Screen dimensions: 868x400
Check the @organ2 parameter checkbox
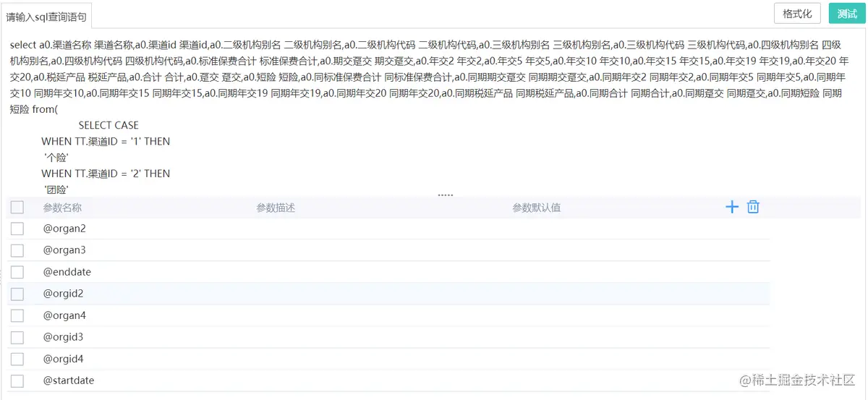coord(17,229)
